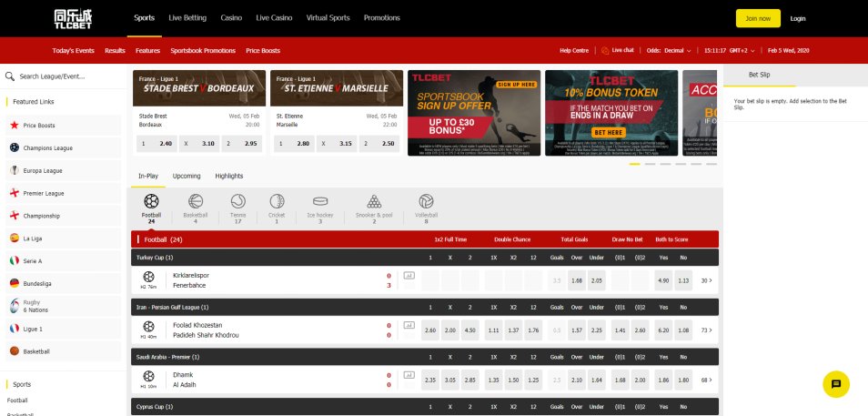Collapse Iran - Persian Gulf League header

(425, 308)
